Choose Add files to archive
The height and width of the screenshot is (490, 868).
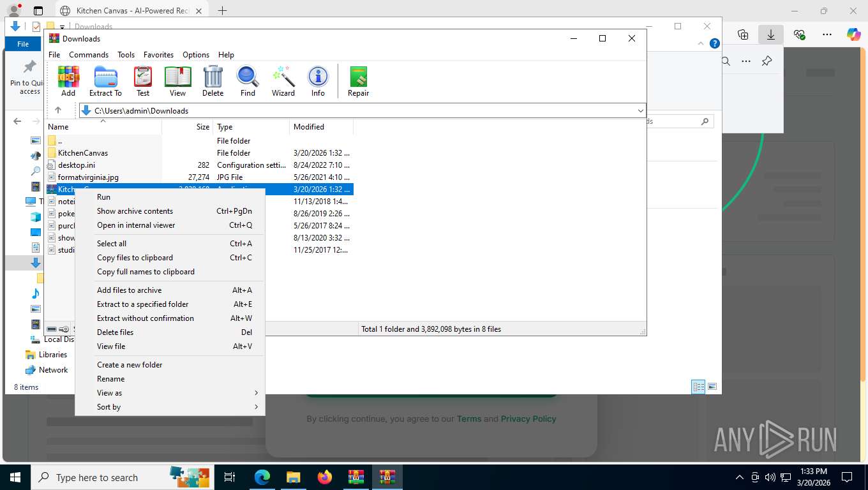click(170, 290)
